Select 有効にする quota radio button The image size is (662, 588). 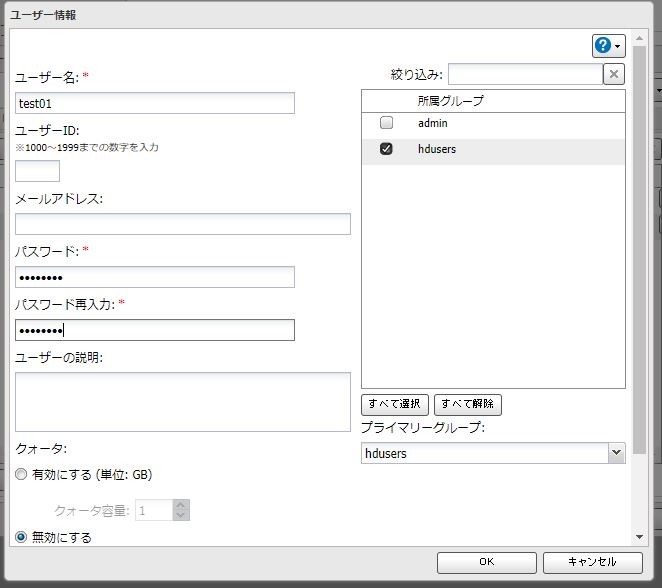click(21, 474)
